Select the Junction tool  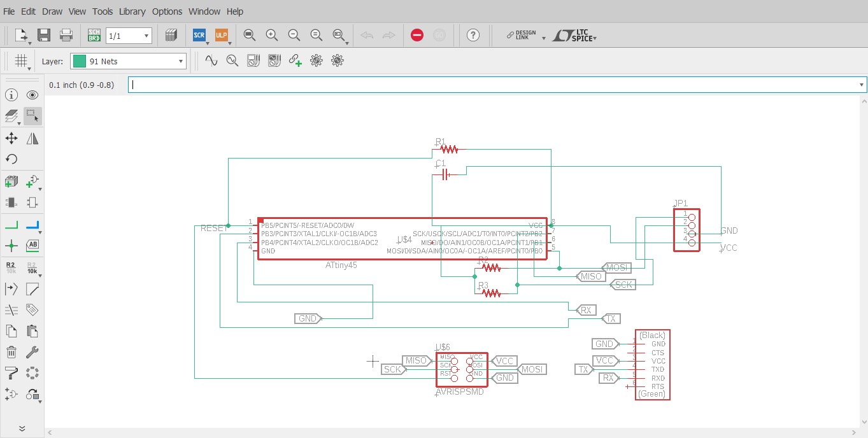[11, 245]
